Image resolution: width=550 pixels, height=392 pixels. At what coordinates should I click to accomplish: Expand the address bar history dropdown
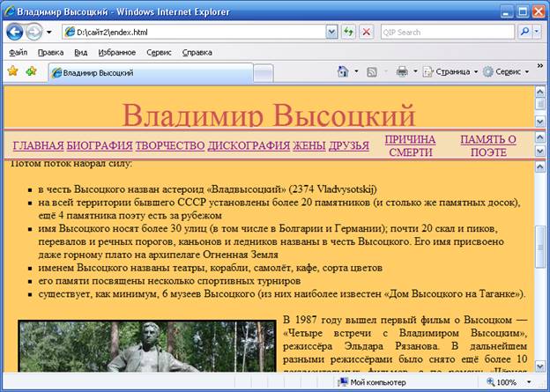(333, 32)
